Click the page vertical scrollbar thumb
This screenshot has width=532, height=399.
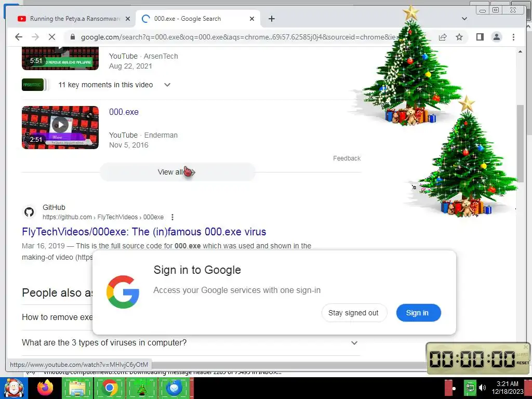520,144
